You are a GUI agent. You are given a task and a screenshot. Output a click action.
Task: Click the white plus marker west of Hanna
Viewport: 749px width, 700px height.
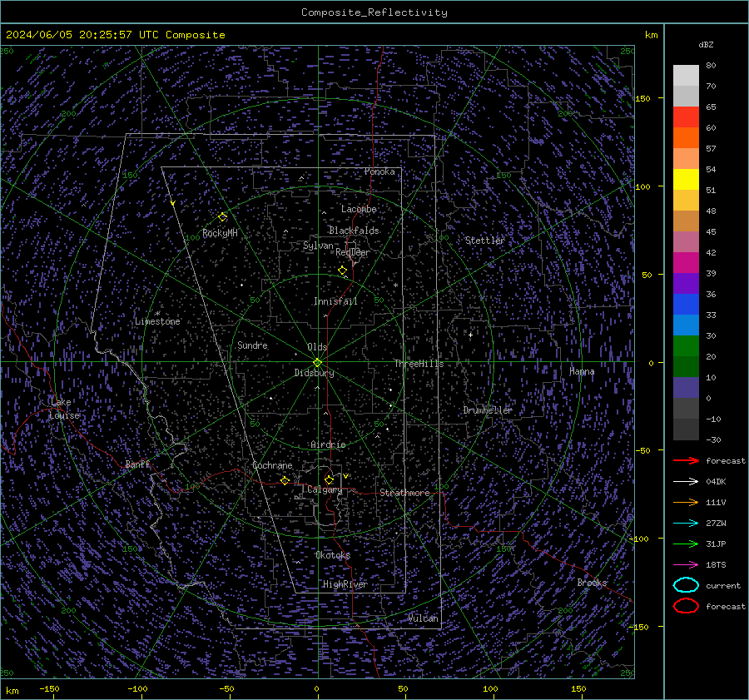pos(470,335)
